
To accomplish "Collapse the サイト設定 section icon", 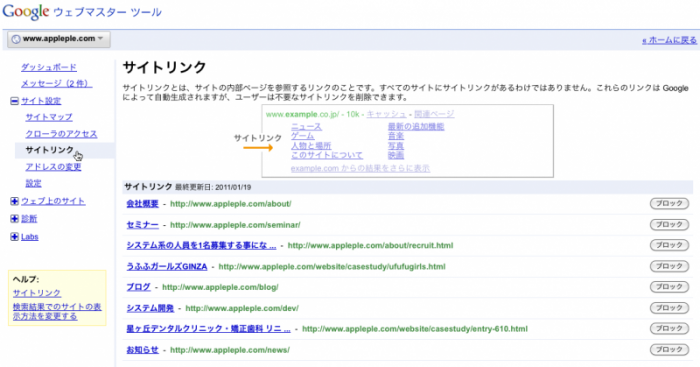I will [14, 101].
